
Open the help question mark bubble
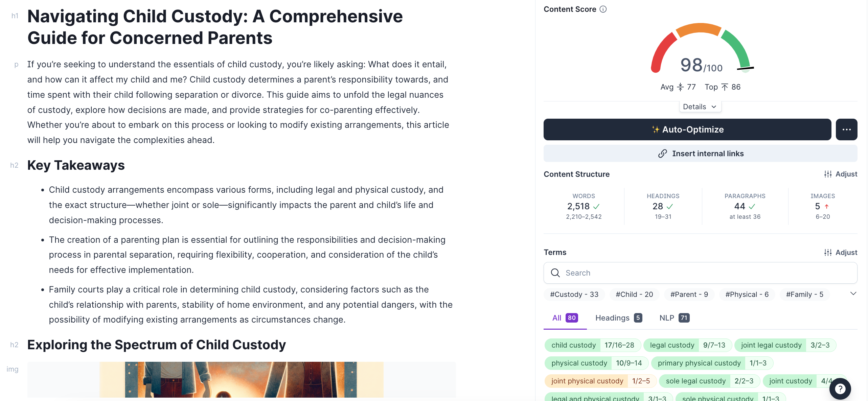tap(840, 389)
